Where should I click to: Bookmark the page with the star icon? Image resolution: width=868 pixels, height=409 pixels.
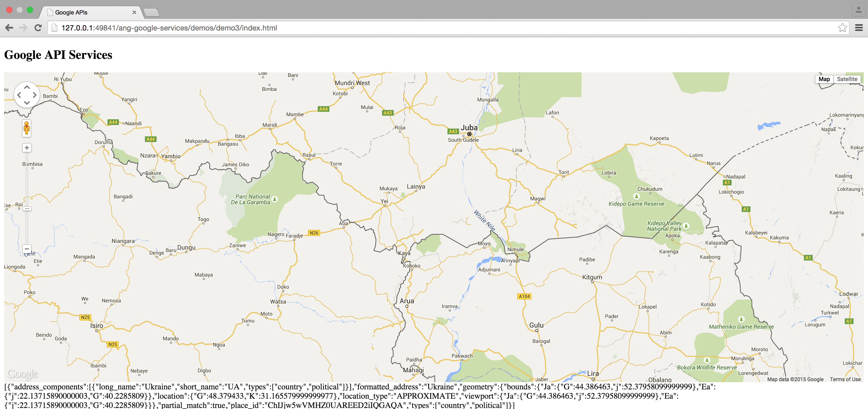click(x=842, y=28)
